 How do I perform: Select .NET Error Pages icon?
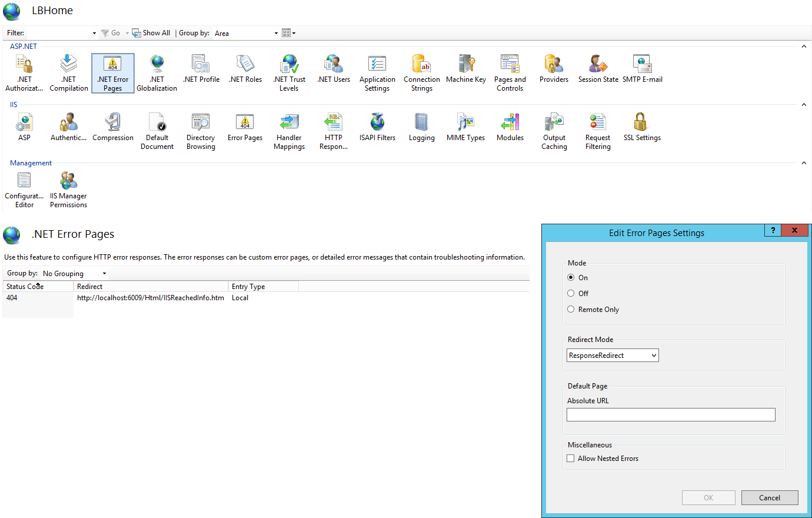click(113, 73)
